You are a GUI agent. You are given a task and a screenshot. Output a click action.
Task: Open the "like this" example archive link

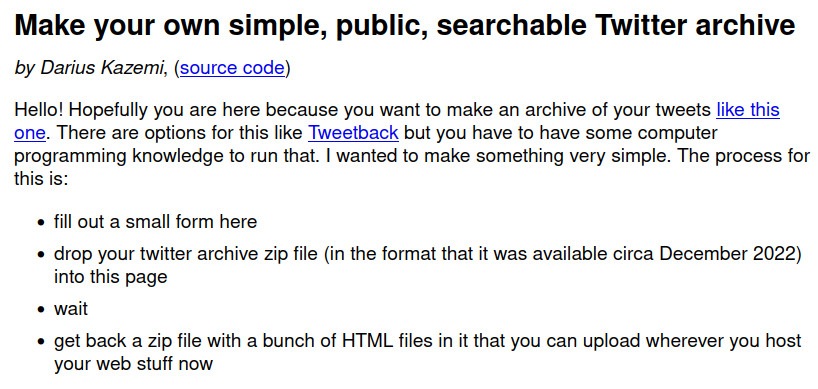[748, 111]
